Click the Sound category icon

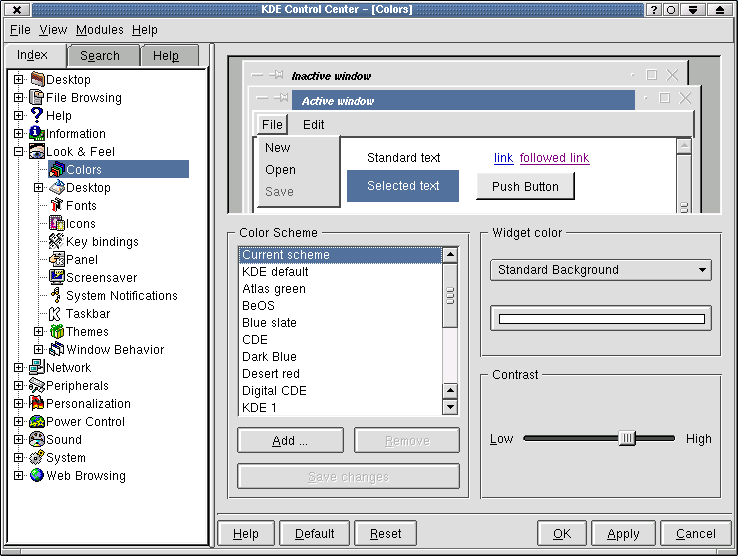pos(37,439)
